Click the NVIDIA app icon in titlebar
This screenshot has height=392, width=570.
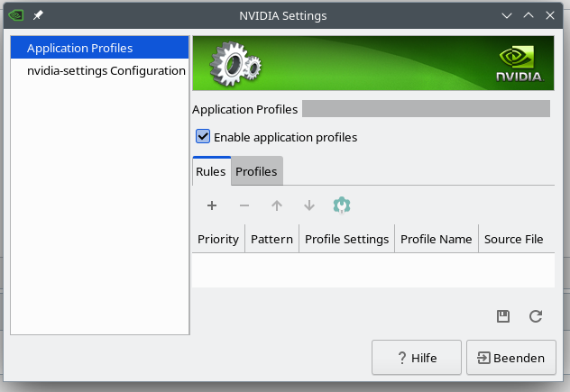pyautogui.click(x=16, y=15)
